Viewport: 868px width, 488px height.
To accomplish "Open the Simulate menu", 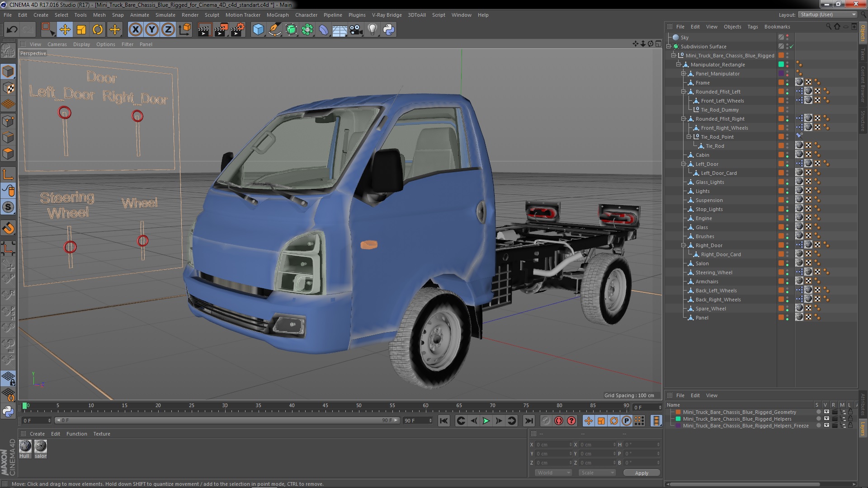I will click(x=165, y=15).
